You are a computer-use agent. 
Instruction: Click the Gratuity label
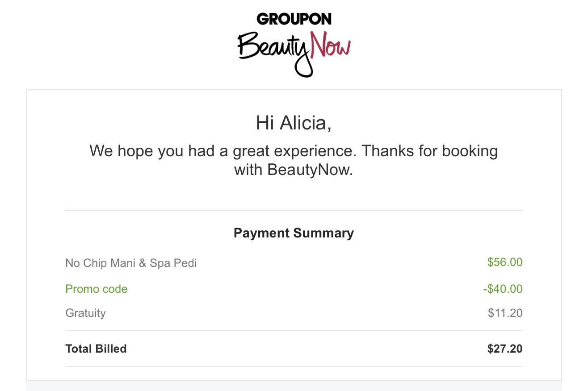pos(85,313)
